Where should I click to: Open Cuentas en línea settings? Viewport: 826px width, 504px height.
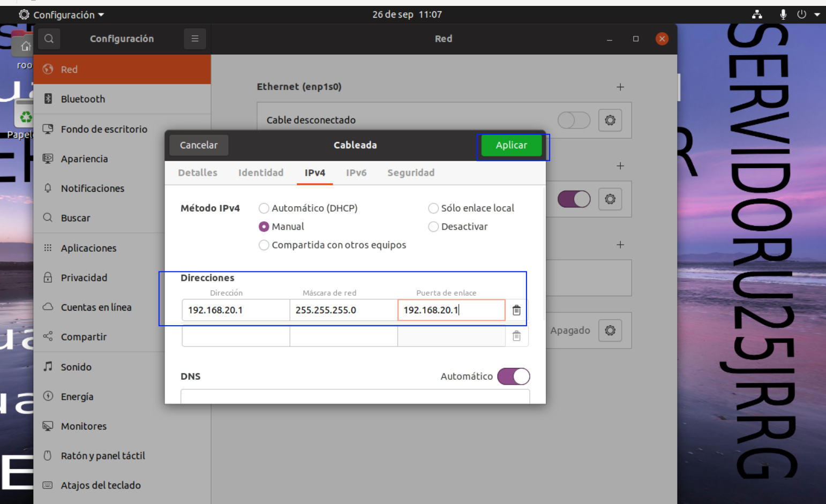122,307
